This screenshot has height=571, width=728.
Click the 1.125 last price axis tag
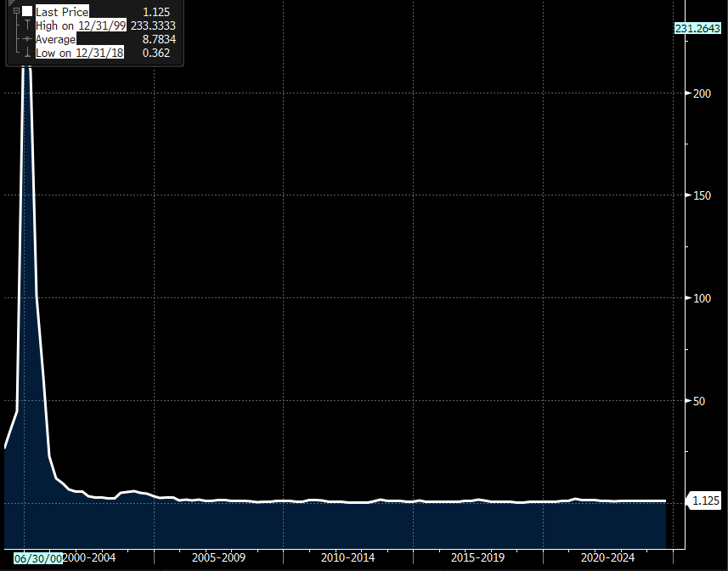pos(706,500)
